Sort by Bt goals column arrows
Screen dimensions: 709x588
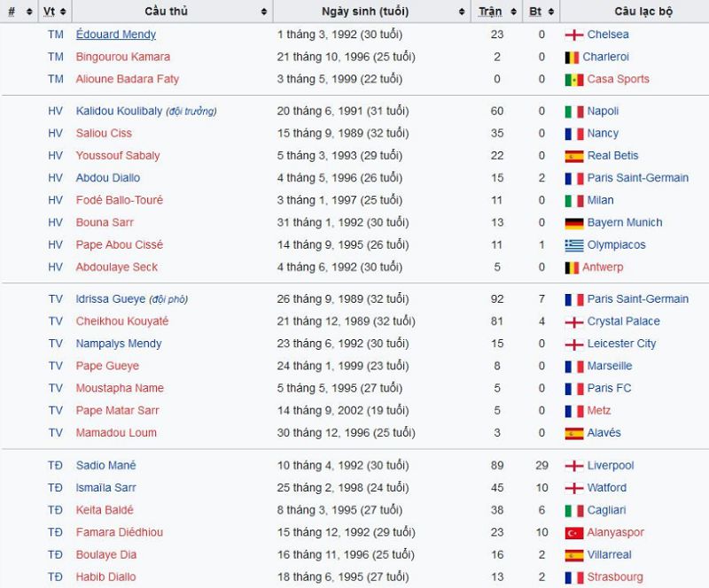[x=550, y=12]
